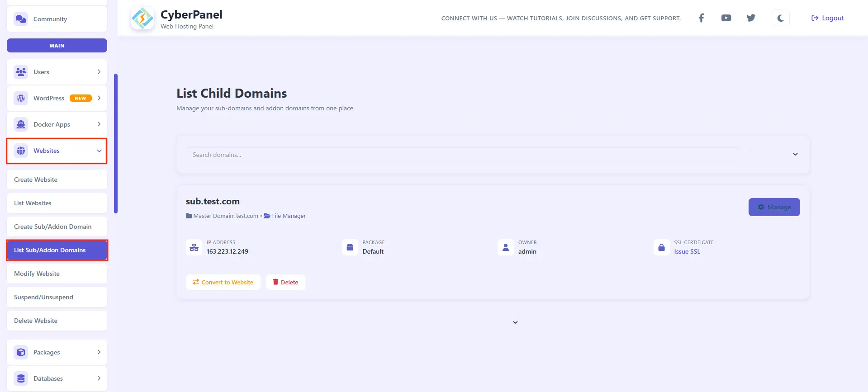Click the List Child Domains heading

(232, 94)
